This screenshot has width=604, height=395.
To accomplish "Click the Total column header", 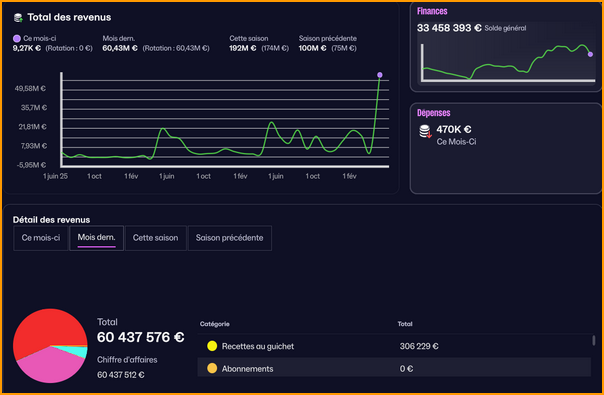I will (x=405, y=324).
